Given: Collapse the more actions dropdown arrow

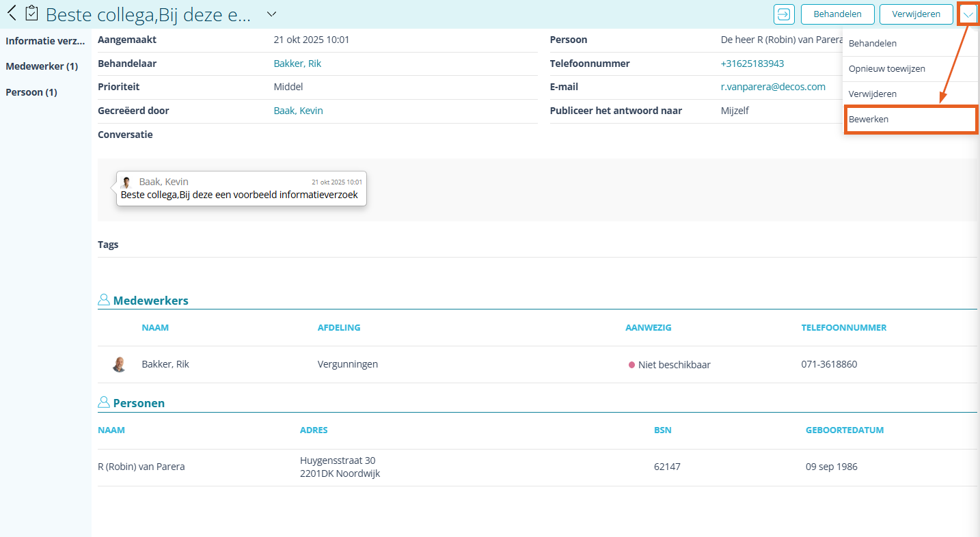Looking at the screenshot, I should coord(968,14).
